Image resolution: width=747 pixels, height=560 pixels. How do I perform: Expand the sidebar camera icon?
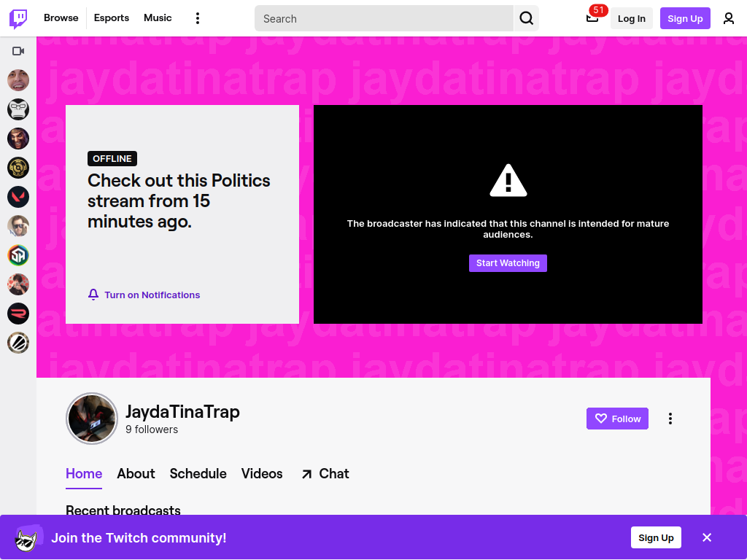click(x=18, y=51)
